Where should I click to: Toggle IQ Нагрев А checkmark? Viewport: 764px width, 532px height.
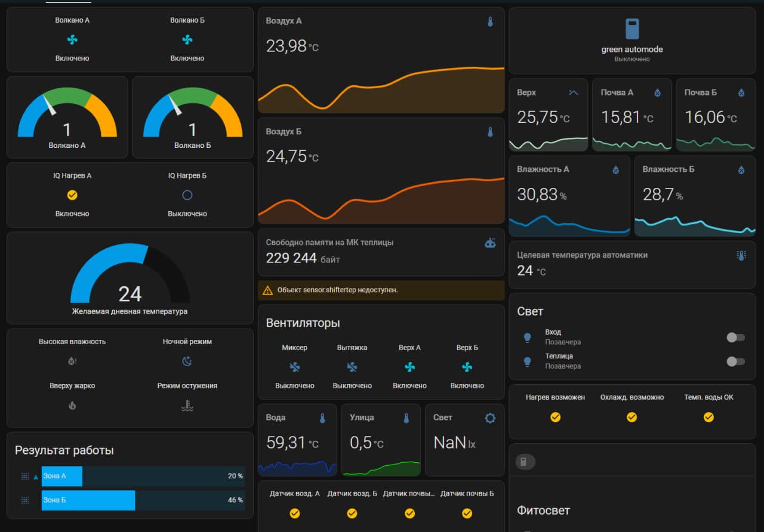[72, 195]
